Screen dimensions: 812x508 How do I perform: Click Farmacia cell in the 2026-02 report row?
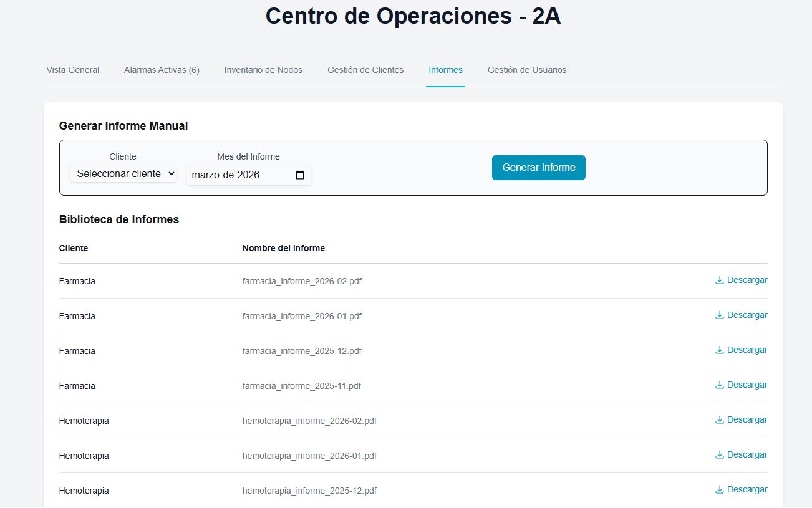click(x=77, y=282)
